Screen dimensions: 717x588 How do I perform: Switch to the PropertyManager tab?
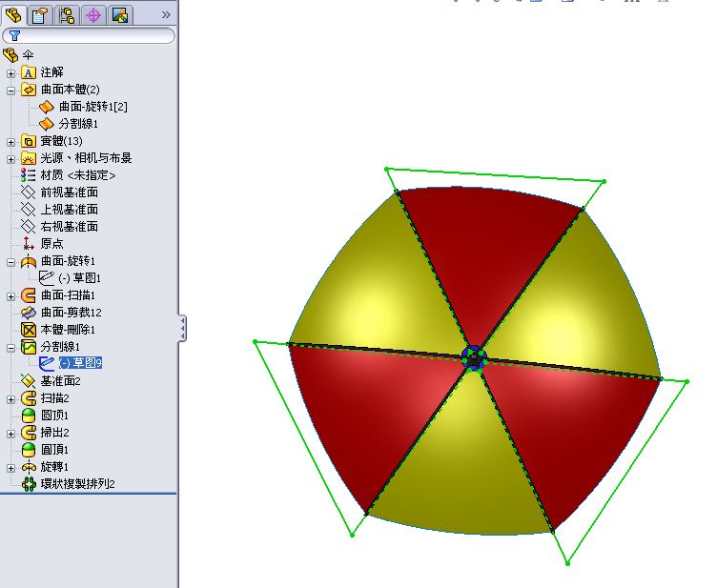tap(40, 15)
